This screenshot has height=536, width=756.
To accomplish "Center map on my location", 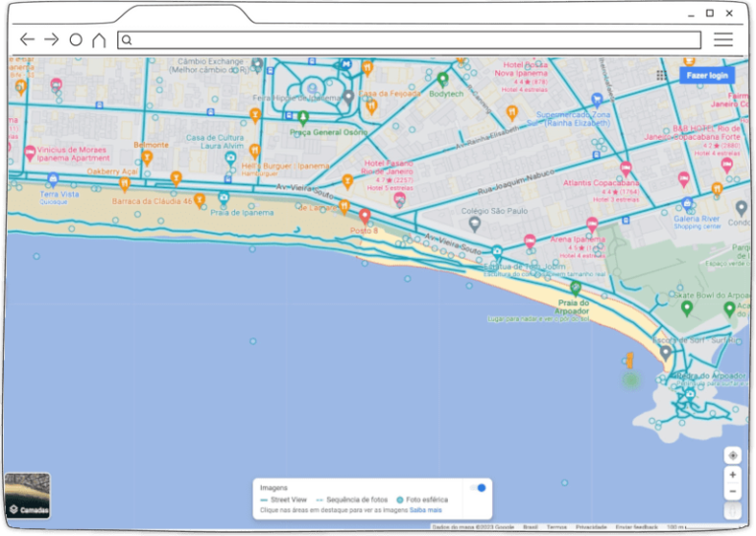I will [732, 455].
